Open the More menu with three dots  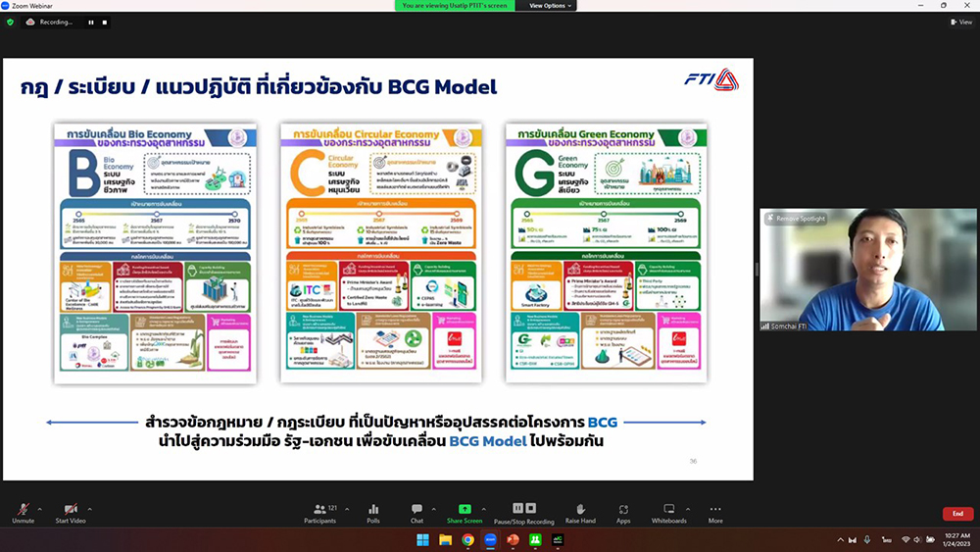715,511
